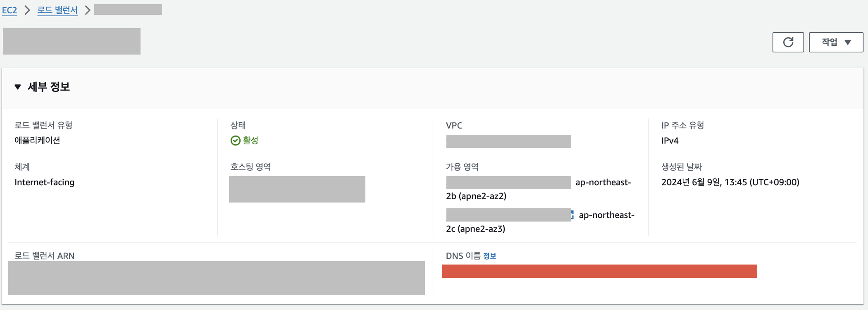This screenshot has height=310, width=868.
Task: Click the down arrow on 작업 button
Action: tap(848, 42)
